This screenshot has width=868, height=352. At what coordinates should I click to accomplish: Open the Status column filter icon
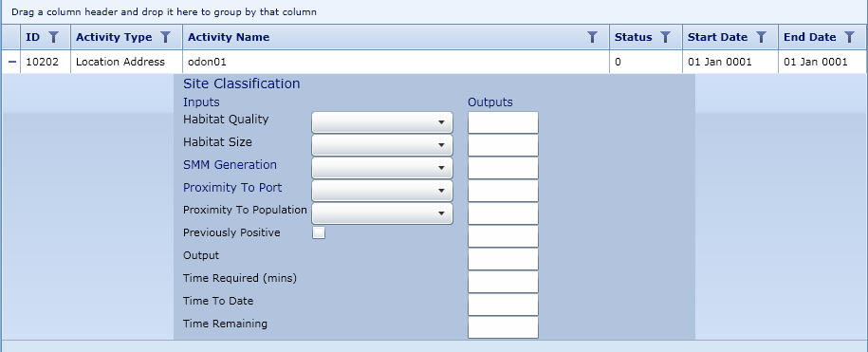point(665,37)
